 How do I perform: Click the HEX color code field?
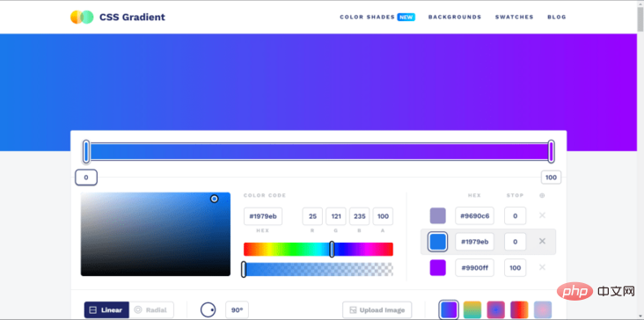click(x=263, y=216)
